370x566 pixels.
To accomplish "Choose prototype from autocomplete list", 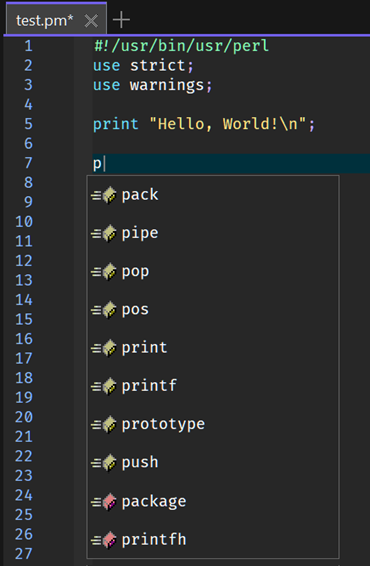I will pyautogui.click(x=213, y=424).
